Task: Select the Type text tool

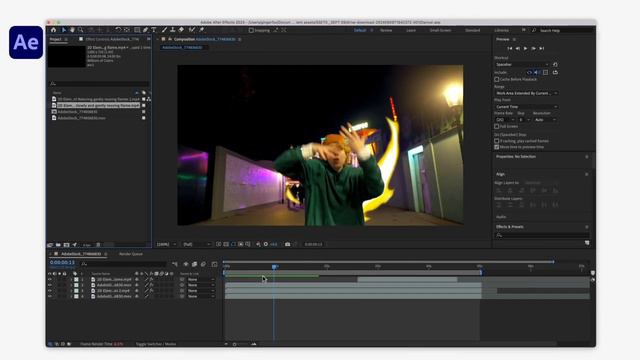Action: pyautogui.click(x=154, y=30)
